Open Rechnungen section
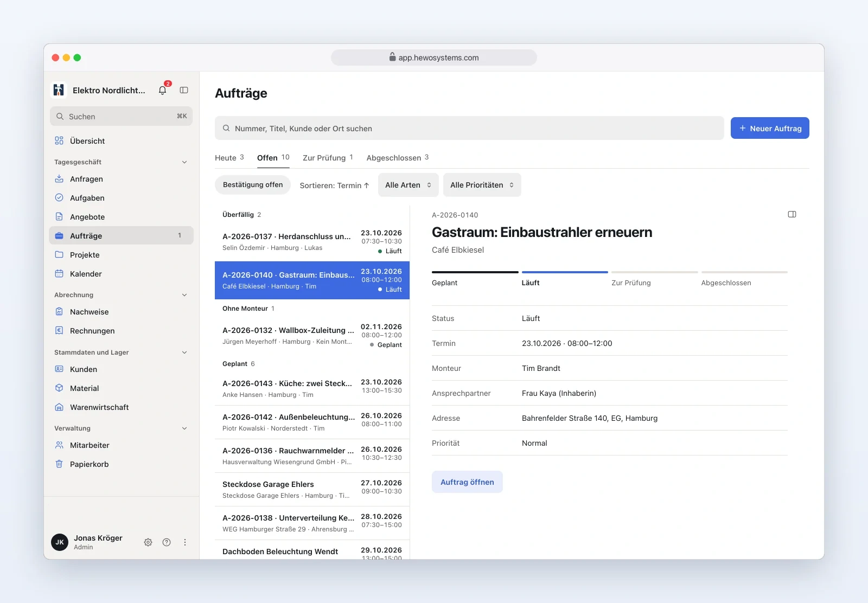This screenshot has width=868, height=603. coord(122,331)
